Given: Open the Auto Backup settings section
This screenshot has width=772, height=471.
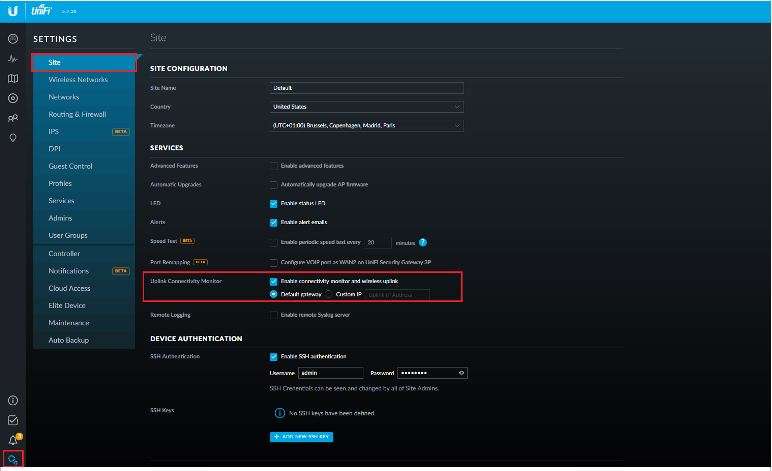Looking at the screenshot, I should pos(69,340).
